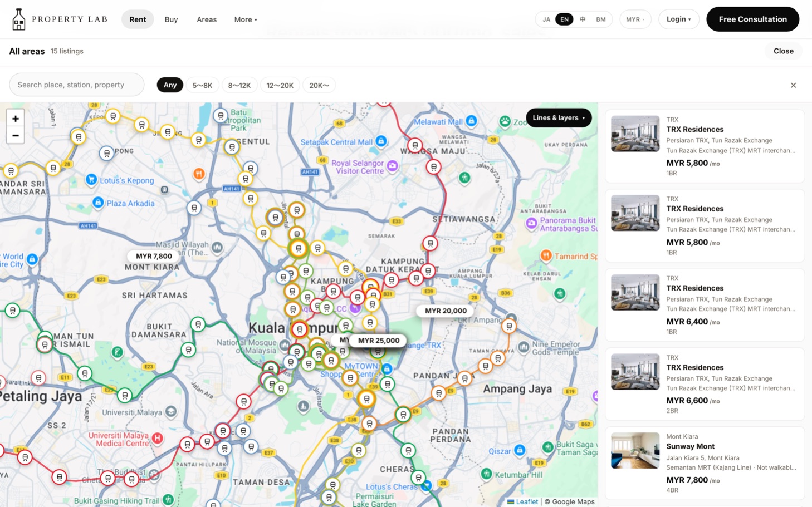Click the Bukit Gasing Hiking Trail marker
Image resolution: width=812 pixels, height=507 pixels.
tap(168, 499)
